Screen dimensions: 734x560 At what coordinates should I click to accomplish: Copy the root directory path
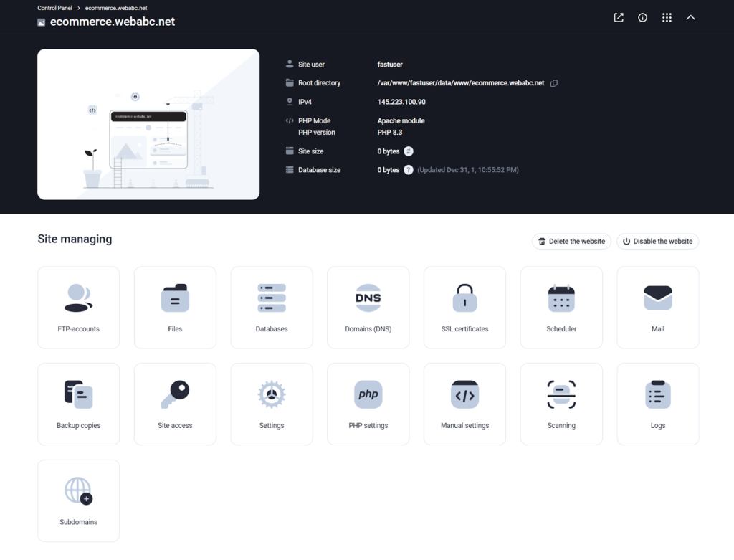pos(554,83)
